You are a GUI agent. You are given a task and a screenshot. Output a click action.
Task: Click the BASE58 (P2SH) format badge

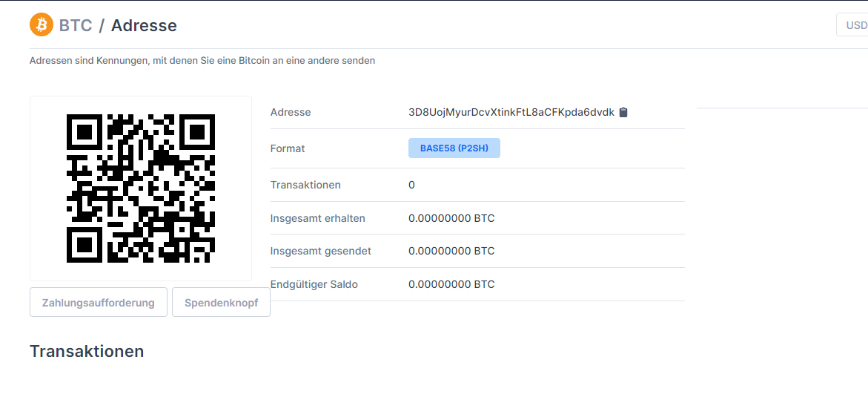tap(454, 148)
